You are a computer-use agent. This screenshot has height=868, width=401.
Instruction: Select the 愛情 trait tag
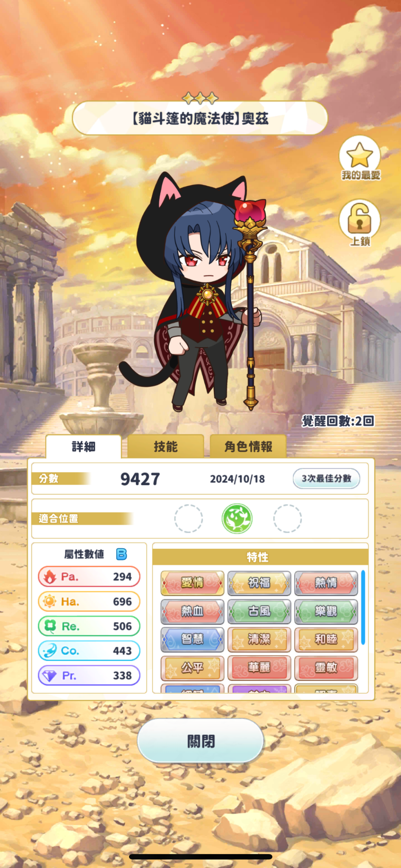(192, 583)
